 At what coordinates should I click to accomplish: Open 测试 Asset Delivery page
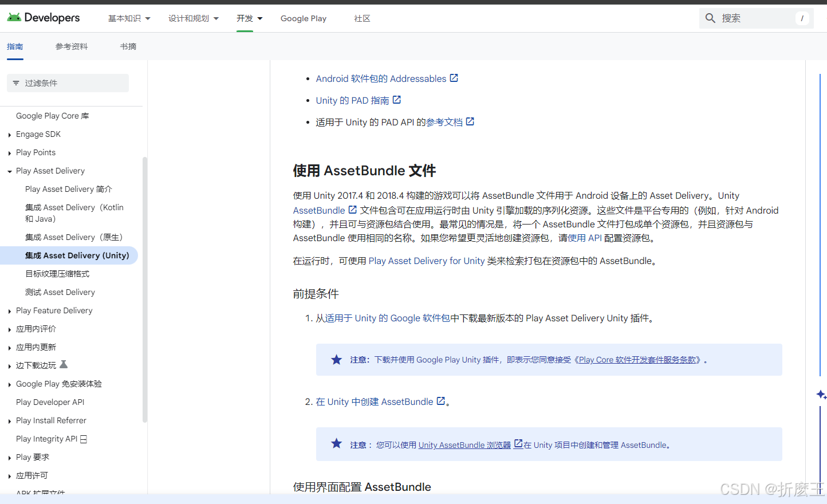pos(60,292)
